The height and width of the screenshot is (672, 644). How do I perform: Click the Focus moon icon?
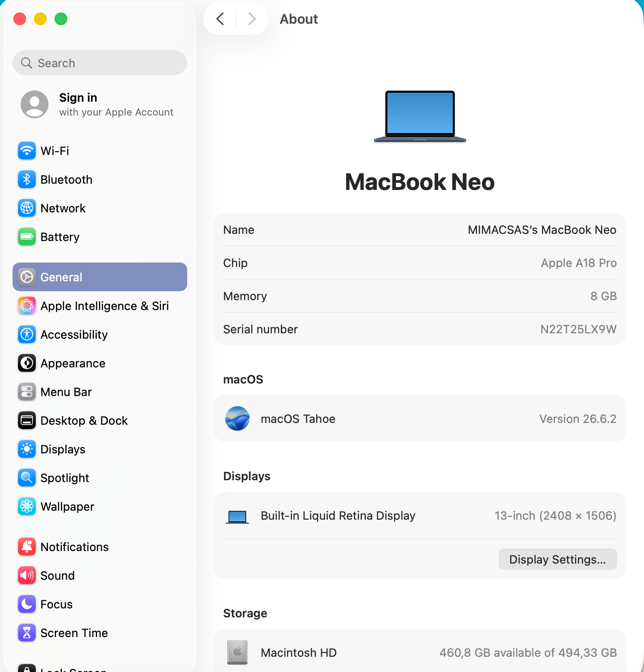coord(27,604)
